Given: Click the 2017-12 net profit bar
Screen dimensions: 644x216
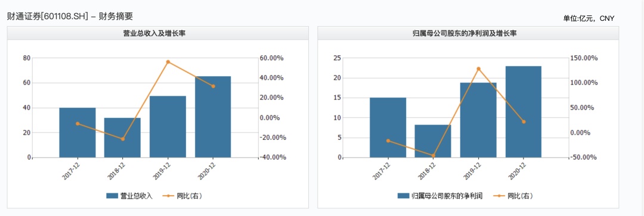Looking at the screenshot, I should coord(388,127).
